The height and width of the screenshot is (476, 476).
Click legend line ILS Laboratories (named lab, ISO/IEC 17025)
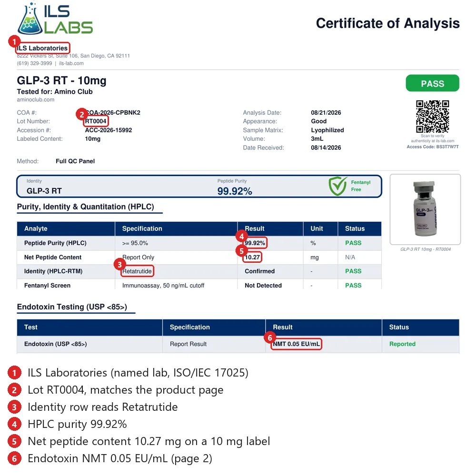138,373
